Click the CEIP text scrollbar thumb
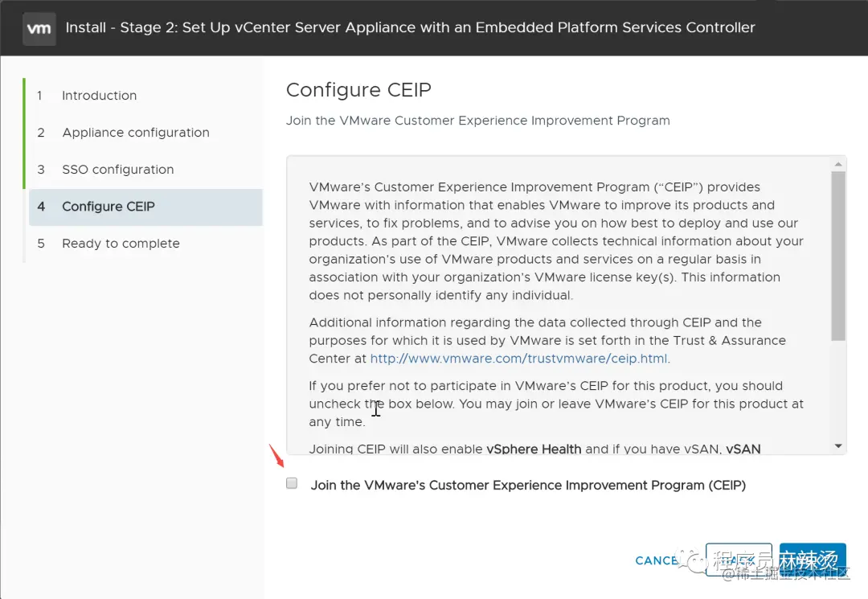The image size is (868, 599). (x=838, y=256)
